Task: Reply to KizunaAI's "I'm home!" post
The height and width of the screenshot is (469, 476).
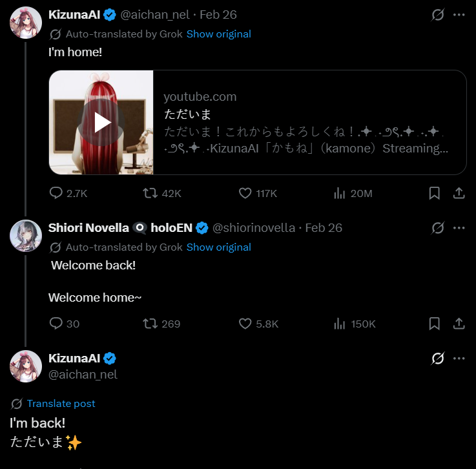Action: [x=57, y=193]
